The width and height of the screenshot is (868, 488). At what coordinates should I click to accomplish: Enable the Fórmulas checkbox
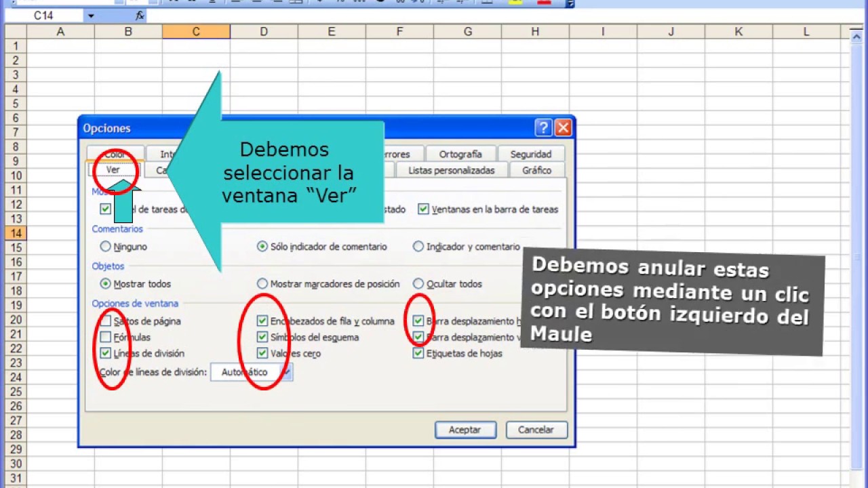coord(105,337)
